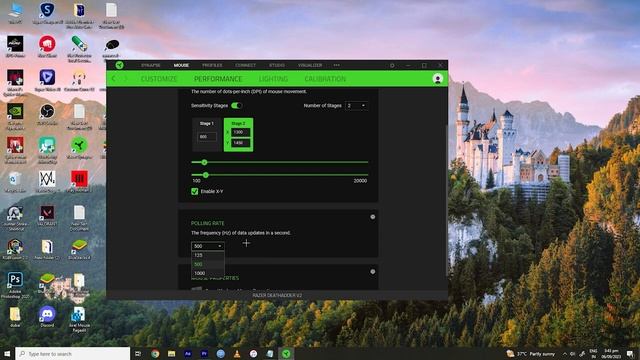Uncheck Enable X-Y checkbox

pyautogui.click(x=195, y=191)
